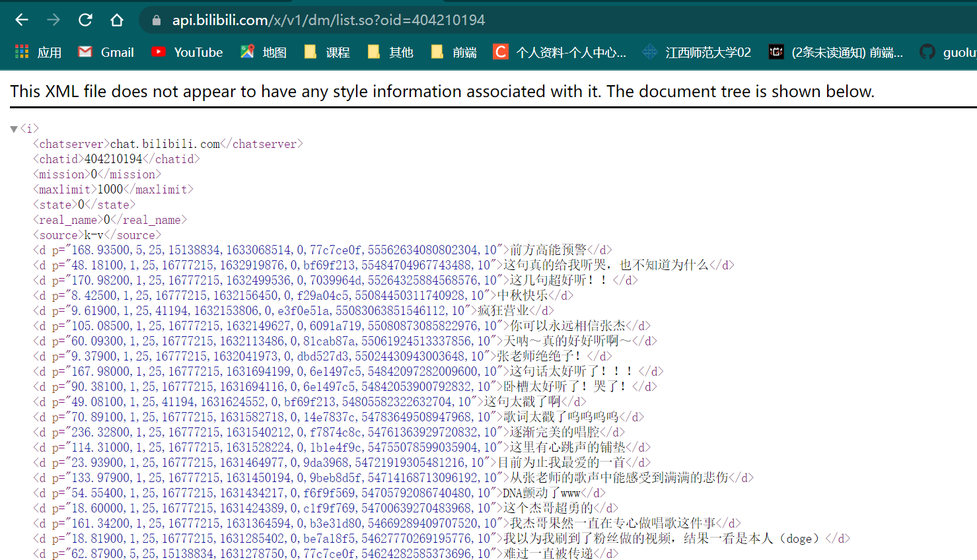Click the XML no-style notice text
Image resolution: width=977 pixels, height=560 pixels.
pos(442,91)
